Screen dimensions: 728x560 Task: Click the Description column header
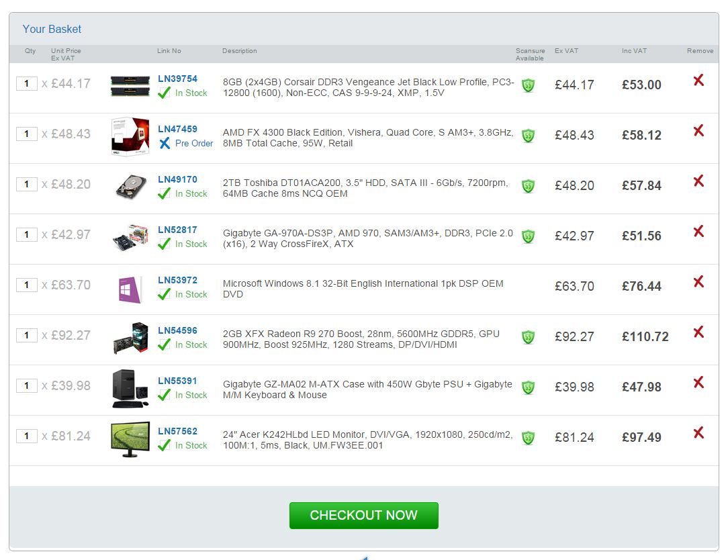pos(240,51)
